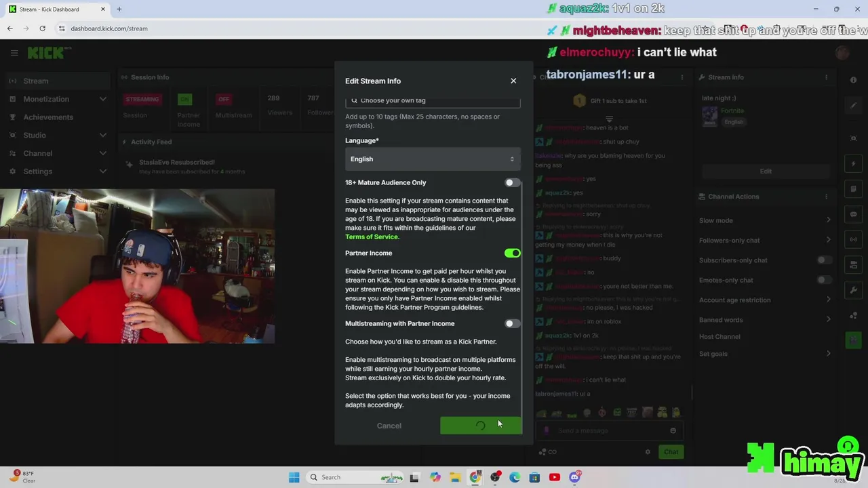The image size is (868, 488).
Task: Enable Multistreaming with Partner Income
Action: click(512, 323)
